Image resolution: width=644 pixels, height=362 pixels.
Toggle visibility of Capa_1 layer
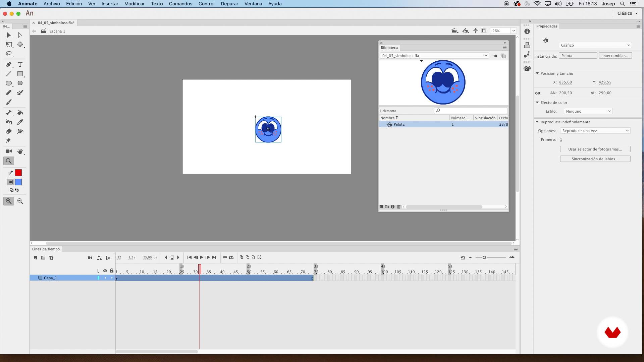click(105, 278)
